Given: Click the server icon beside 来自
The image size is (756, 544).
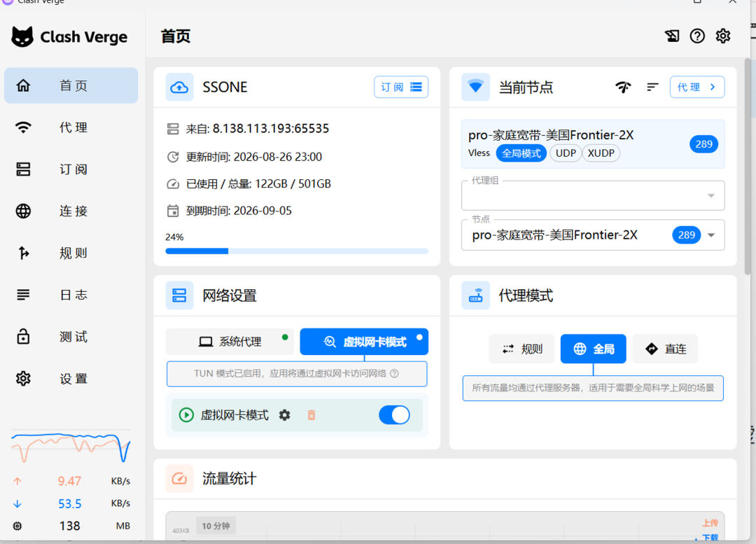Looking at the screenshot, I should [173, 129].
